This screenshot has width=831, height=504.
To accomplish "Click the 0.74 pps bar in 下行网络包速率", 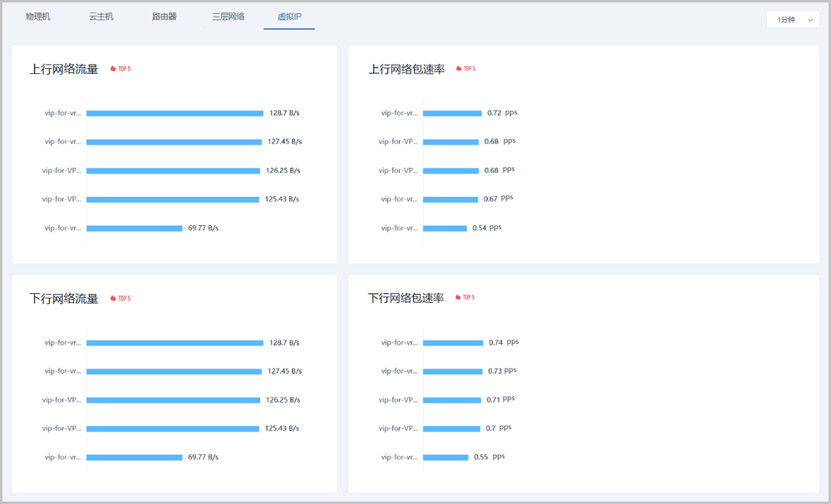I will [453, 343].
